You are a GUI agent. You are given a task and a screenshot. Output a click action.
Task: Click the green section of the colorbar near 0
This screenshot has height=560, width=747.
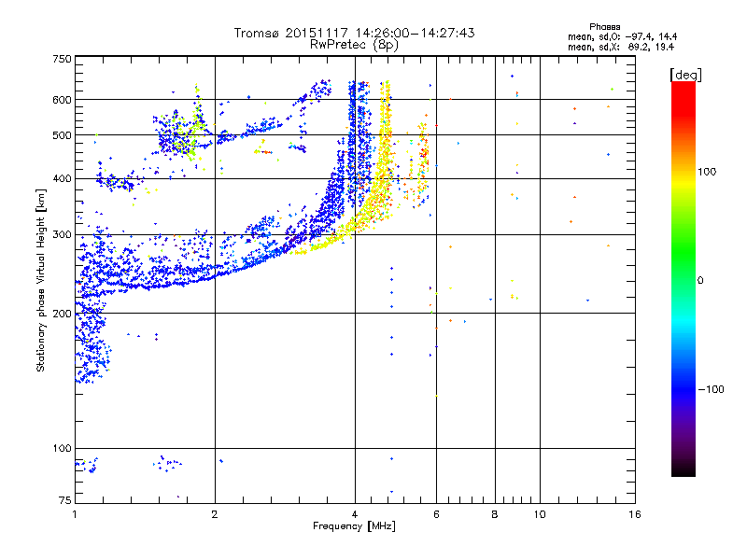684,267
